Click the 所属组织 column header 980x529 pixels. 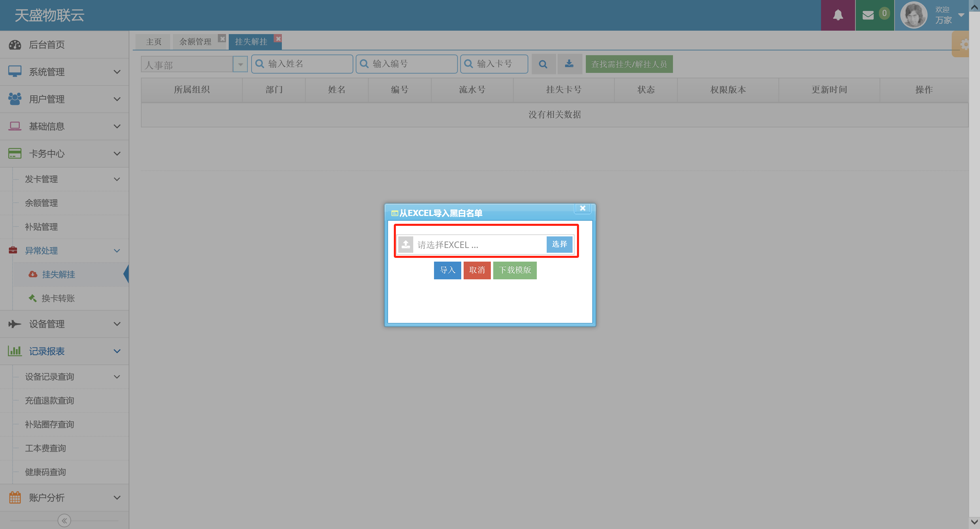point(192,90)
